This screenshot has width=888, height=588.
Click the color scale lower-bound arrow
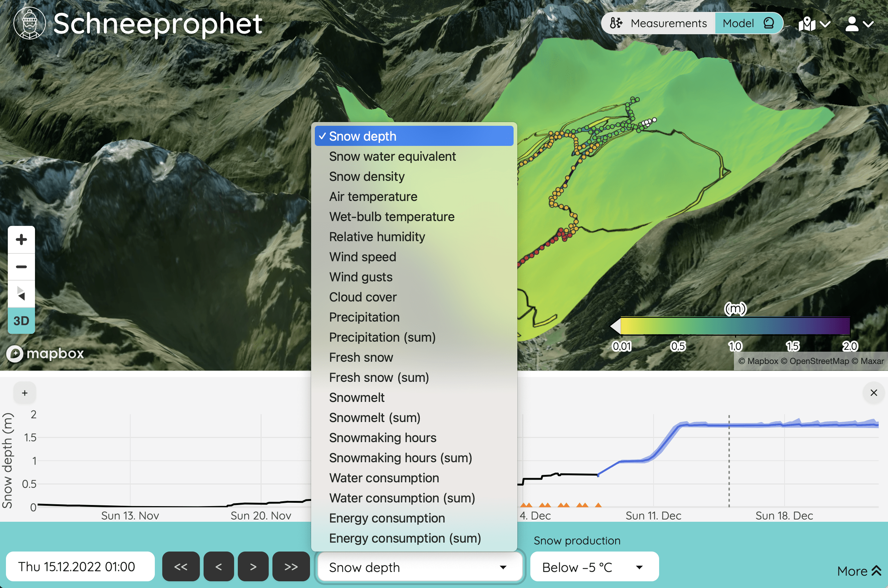tap(615, 326)
